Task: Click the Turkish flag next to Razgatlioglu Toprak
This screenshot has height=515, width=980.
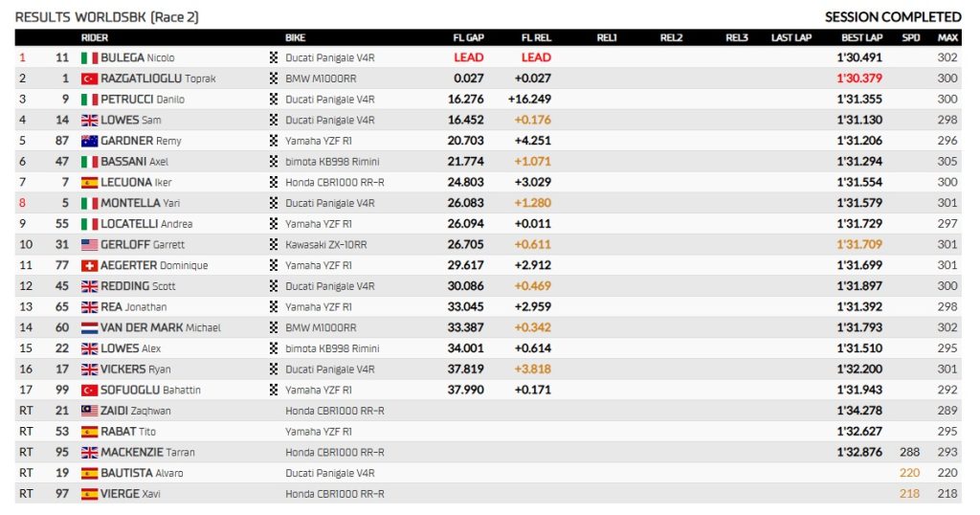Action: coord(89,78)
